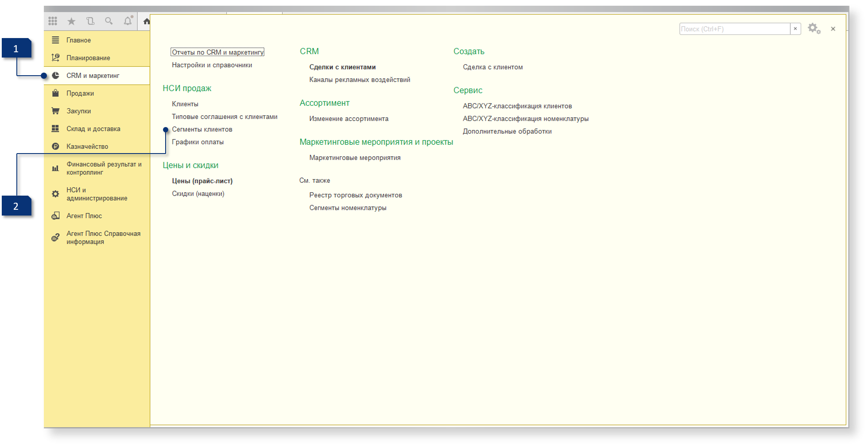The width and height of the screenshot is (868, 447).
Task: Open Настройки и справочники
Action: point(212,65)
